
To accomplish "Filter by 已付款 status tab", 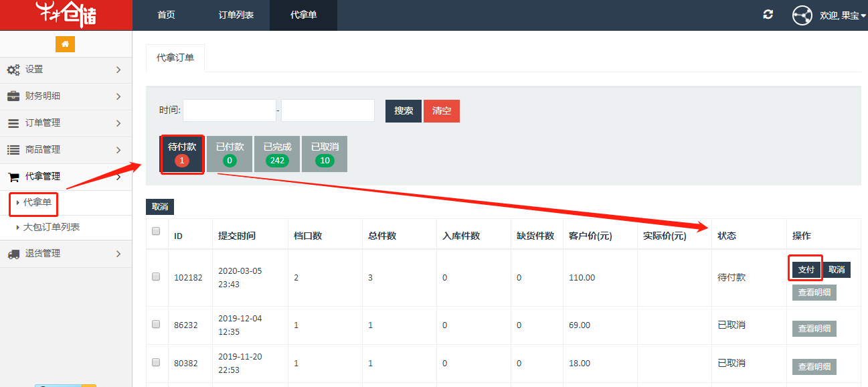I will point(230,154).
